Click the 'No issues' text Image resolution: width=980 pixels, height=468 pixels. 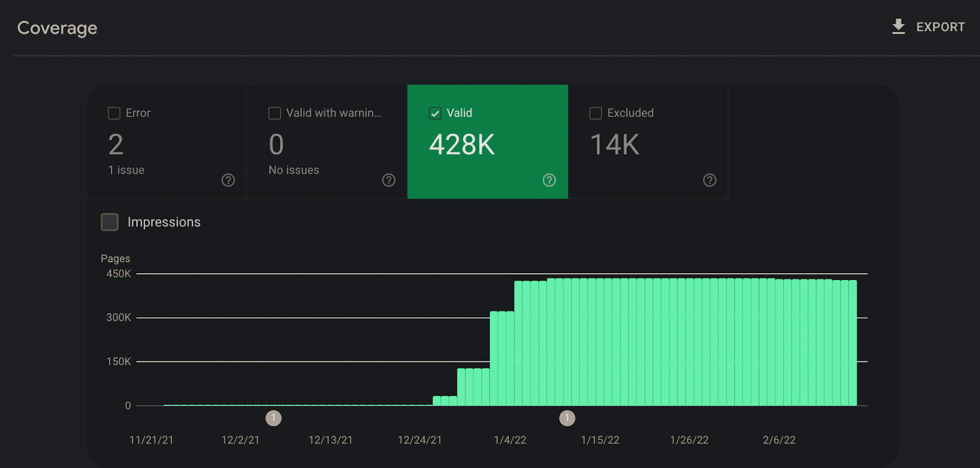(293, 170)
